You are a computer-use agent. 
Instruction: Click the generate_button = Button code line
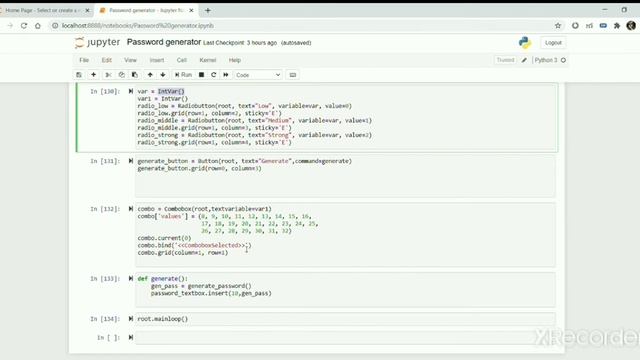pos(244,161)
